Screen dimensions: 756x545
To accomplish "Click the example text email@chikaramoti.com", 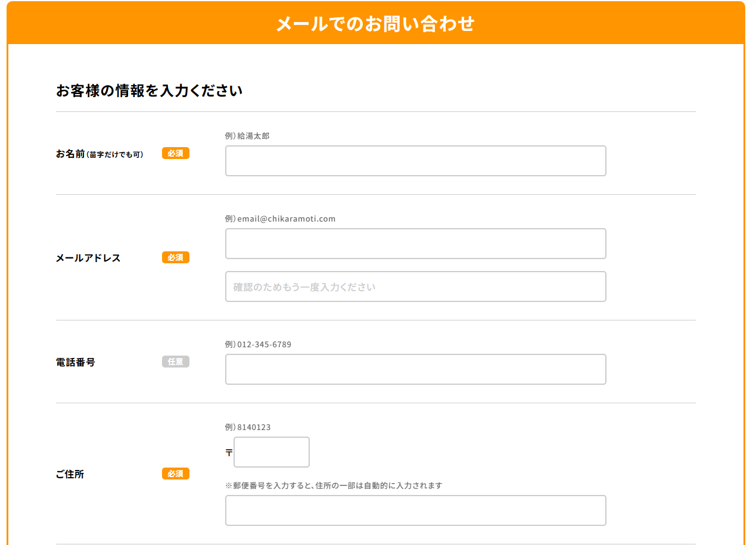I will pos(286,219).
